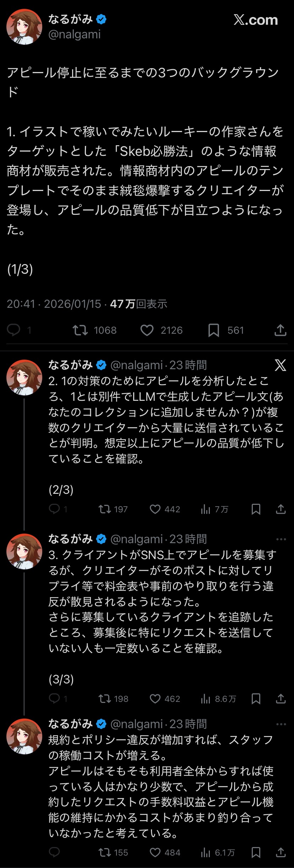Click the X.com logo at top
This screenshot has width=294, height=868.
(x=256, y=20)
